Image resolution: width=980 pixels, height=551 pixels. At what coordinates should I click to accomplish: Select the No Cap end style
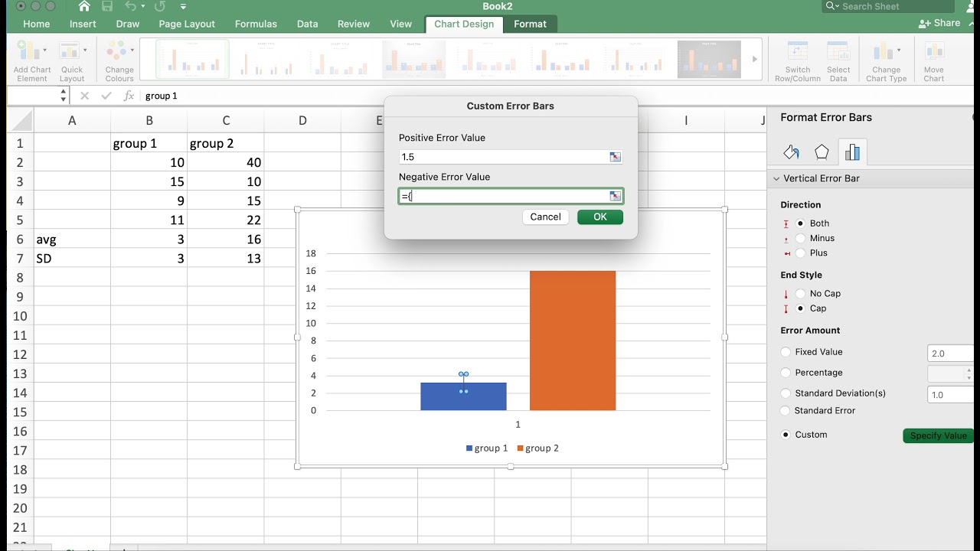point(801,294)
